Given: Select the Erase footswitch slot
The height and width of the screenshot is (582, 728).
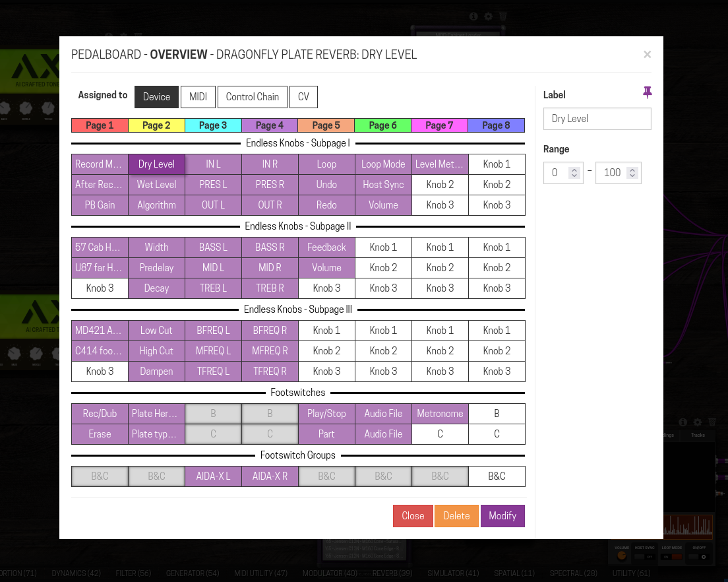Looking at the screenshot, I should (x=100, y=434).
